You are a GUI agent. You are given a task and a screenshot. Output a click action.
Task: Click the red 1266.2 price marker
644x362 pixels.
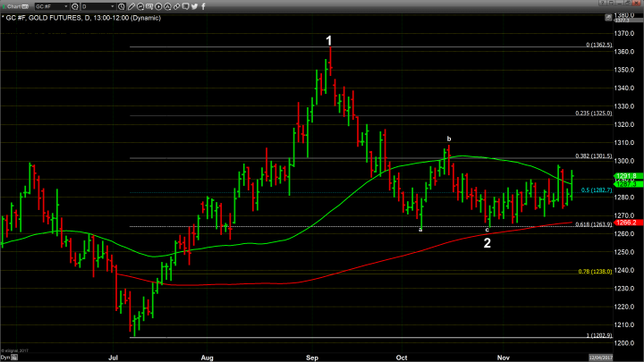628,223
